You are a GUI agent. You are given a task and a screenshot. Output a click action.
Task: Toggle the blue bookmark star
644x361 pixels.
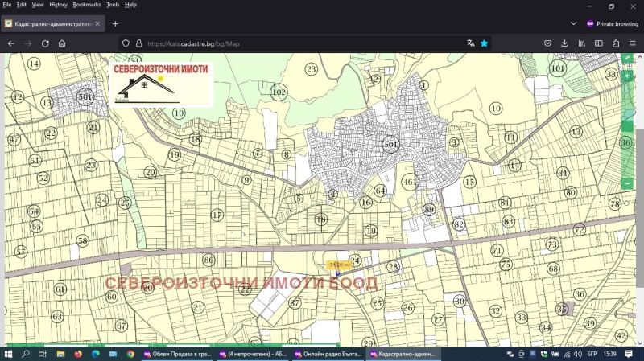coord(485,43)
